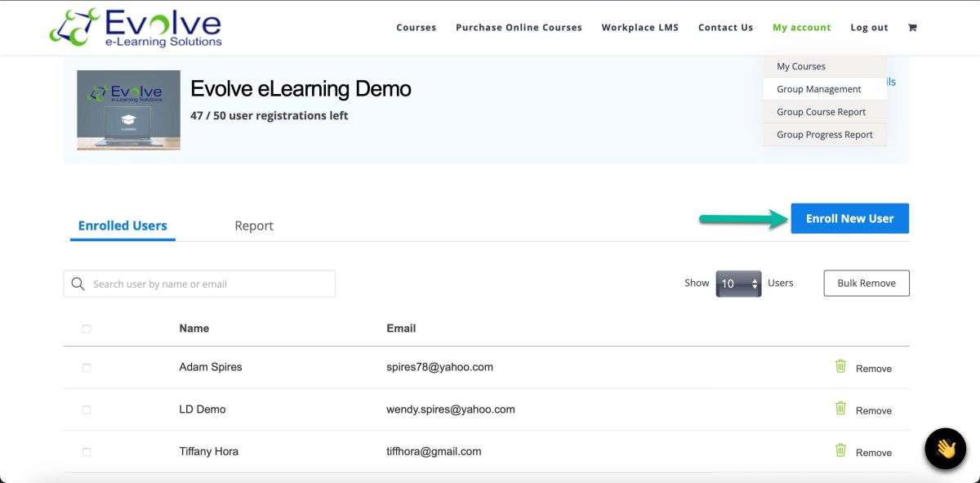Open the shopping cart icon
The image size is (980, 483).
click(x=911, y=27)
